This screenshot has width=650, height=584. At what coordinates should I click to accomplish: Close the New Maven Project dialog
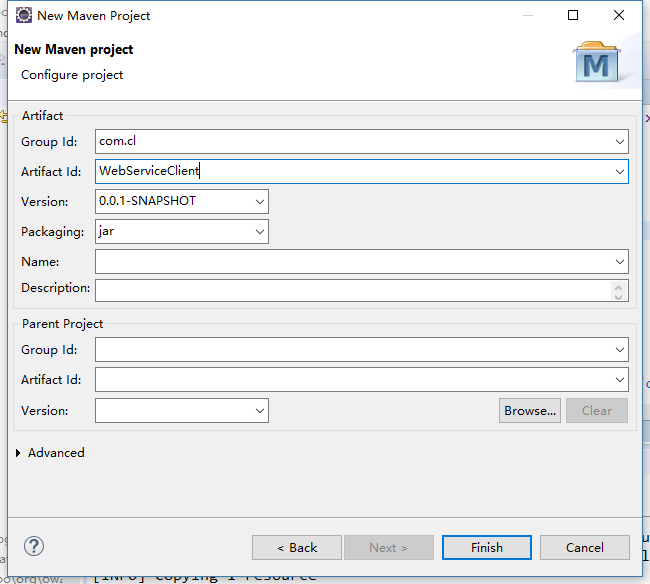pos(619,15)
